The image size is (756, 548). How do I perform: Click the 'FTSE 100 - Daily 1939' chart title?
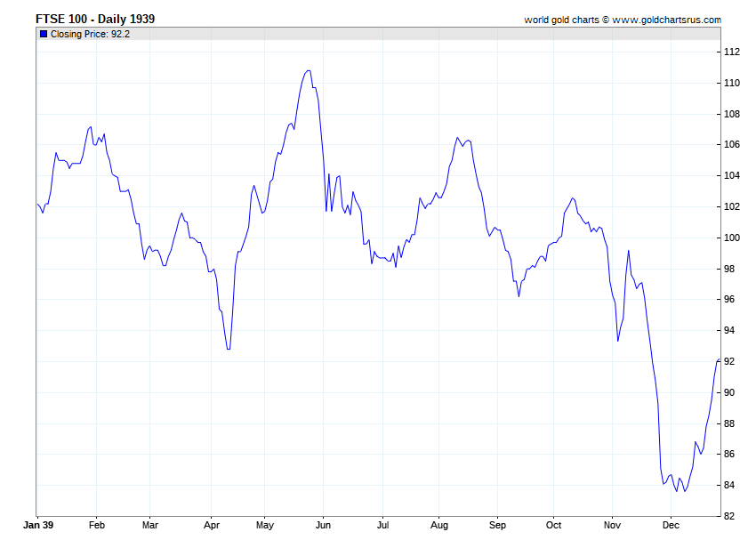[x=95, y=19]
